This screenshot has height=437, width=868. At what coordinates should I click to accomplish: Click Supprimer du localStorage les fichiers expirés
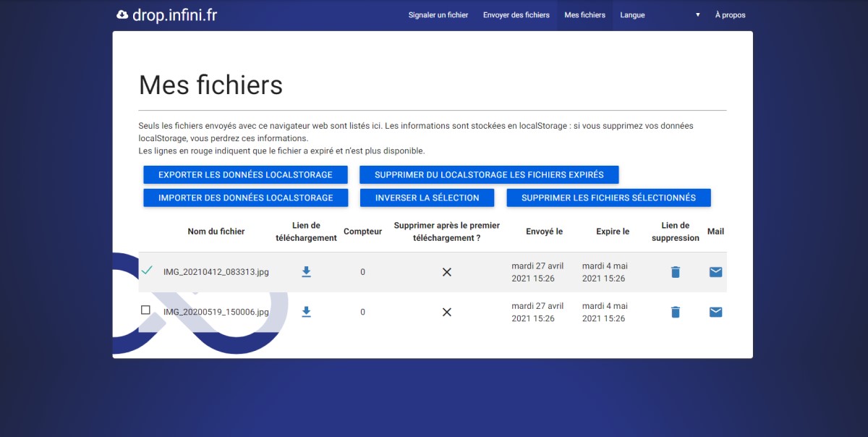(x=490, y=175)
